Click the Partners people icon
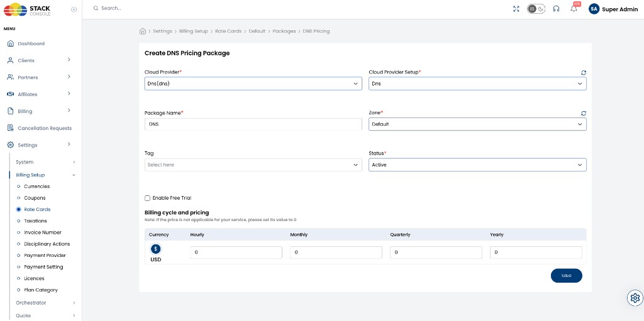The width and height of the screenshot is (644, 321). [x=11, y=77]
